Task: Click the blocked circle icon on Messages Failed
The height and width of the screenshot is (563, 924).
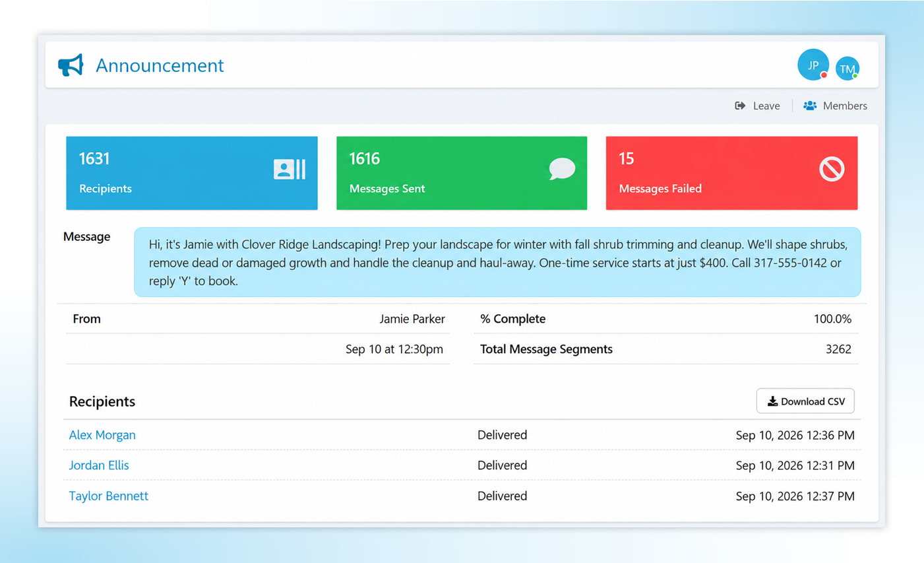Action: 832,169
